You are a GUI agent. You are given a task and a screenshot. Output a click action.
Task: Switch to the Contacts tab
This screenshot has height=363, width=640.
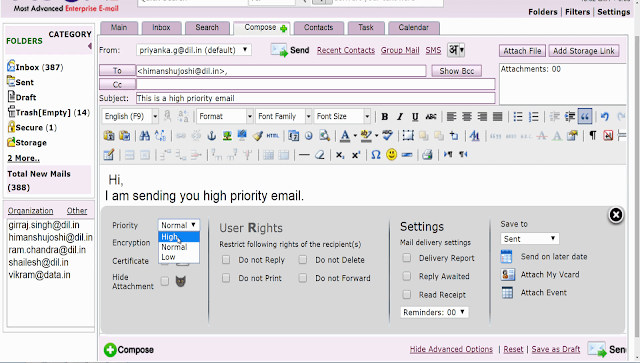318,28
